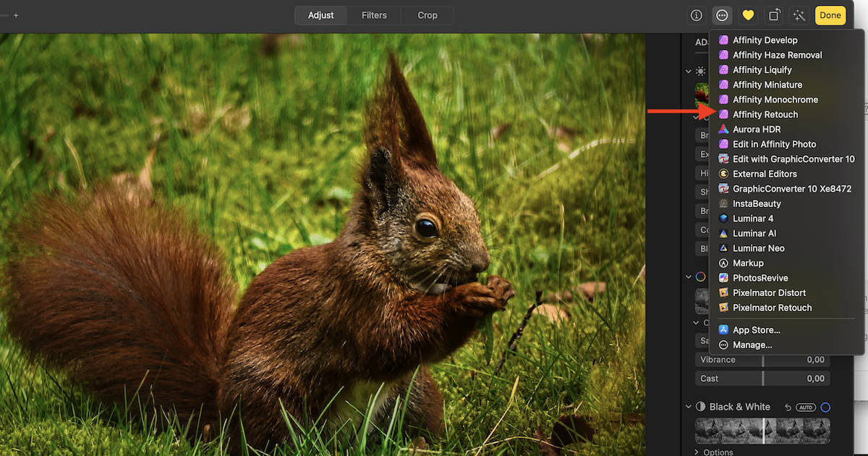Launch the PhotosRevive extension icon
The height and width of the screenshot is (456, 868).
pyautogui.click(x=723, y=278)
